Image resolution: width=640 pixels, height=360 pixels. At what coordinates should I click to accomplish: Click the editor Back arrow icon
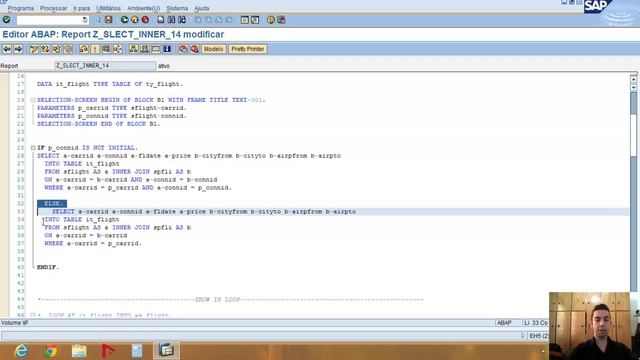click(x=7, y=49)
